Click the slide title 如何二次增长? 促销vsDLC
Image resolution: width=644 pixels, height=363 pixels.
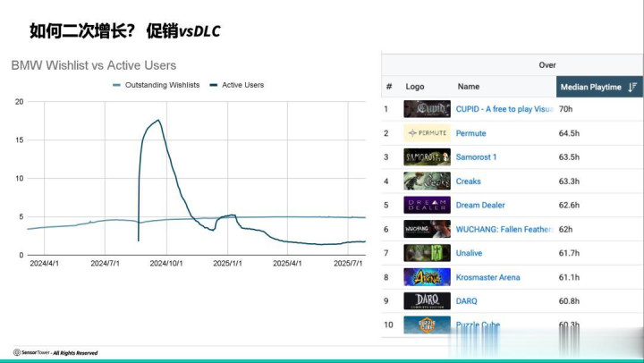125,31
